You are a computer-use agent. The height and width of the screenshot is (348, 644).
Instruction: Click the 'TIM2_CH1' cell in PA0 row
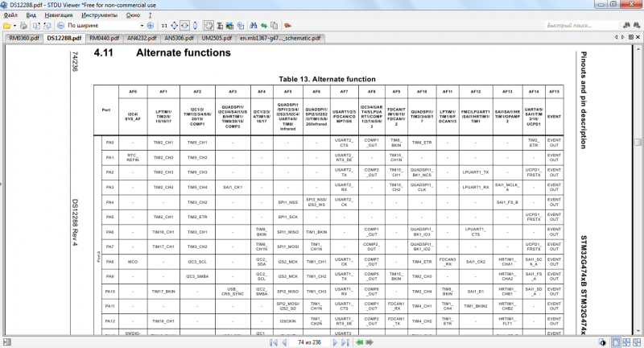pos(163,143)
